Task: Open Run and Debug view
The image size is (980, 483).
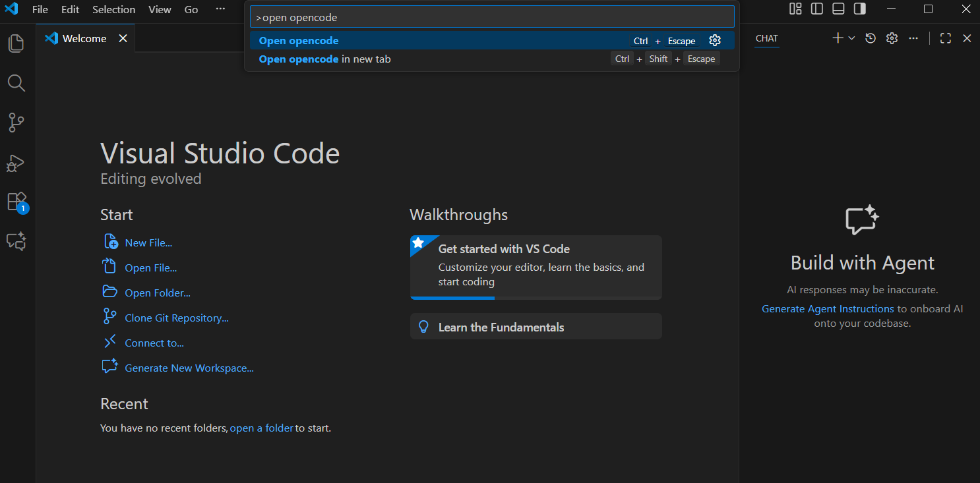Action: 16,162
